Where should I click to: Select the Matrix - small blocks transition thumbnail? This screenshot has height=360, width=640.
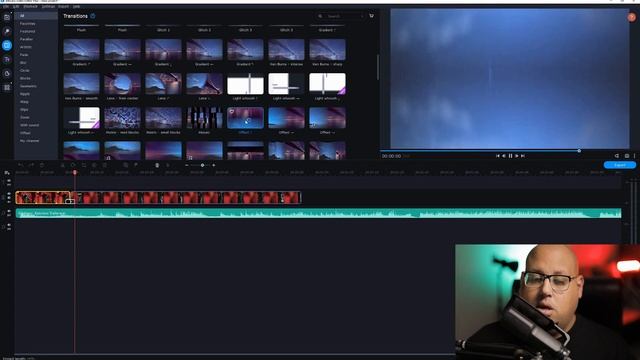pyautogui.click(x=163, y=118)
